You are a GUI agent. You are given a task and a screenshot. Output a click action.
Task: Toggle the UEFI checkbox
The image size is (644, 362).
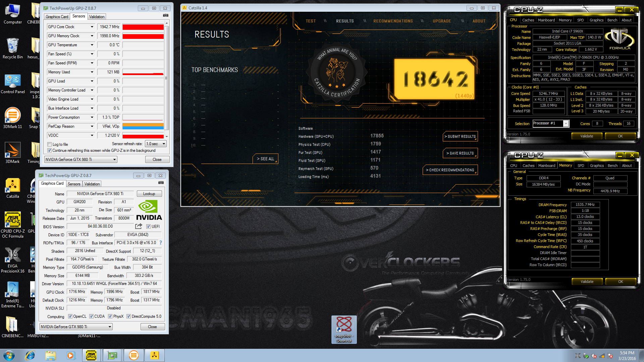(x=148, y=227)
